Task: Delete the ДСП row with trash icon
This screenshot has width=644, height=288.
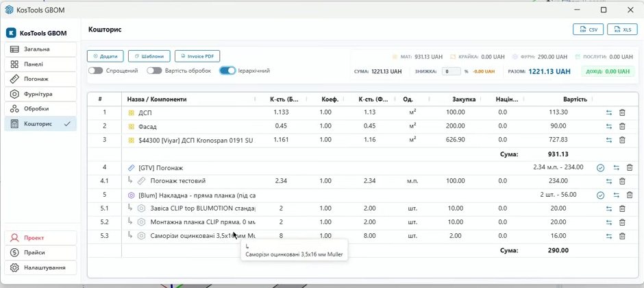Action: tap(622, 112)
